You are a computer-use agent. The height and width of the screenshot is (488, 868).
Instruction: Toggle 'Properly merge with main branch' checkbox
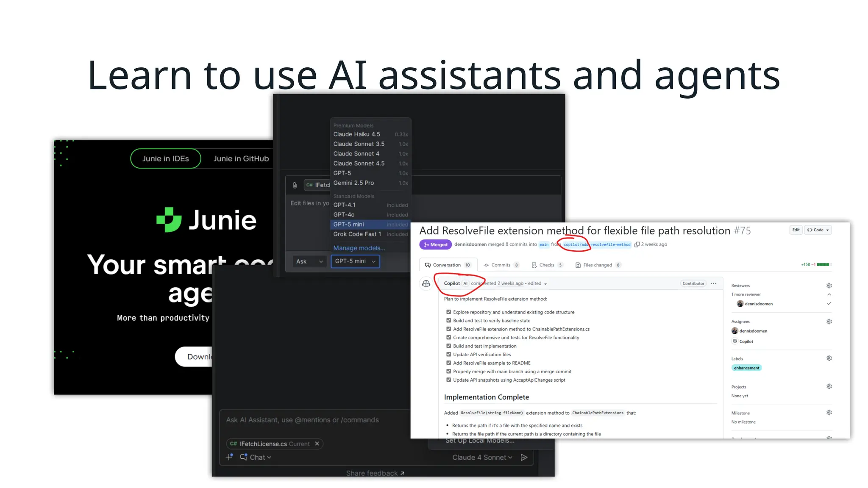click(448, 371)
